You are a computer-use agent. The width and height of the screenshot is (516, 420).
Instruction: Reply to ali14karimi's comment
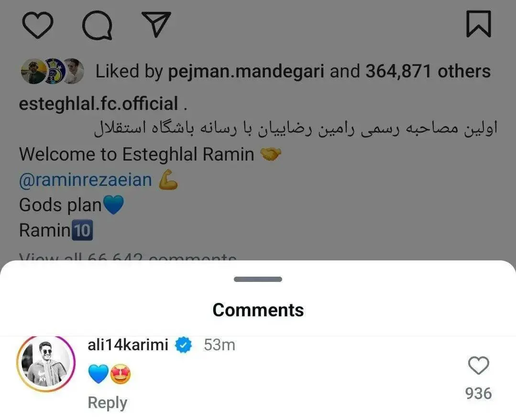107,403
